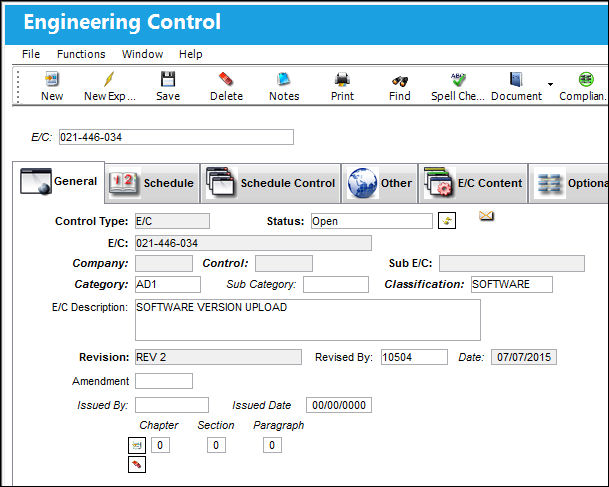The image size is (609, 487).
Task: Switch to the General tab
Action: click(58, 181)
